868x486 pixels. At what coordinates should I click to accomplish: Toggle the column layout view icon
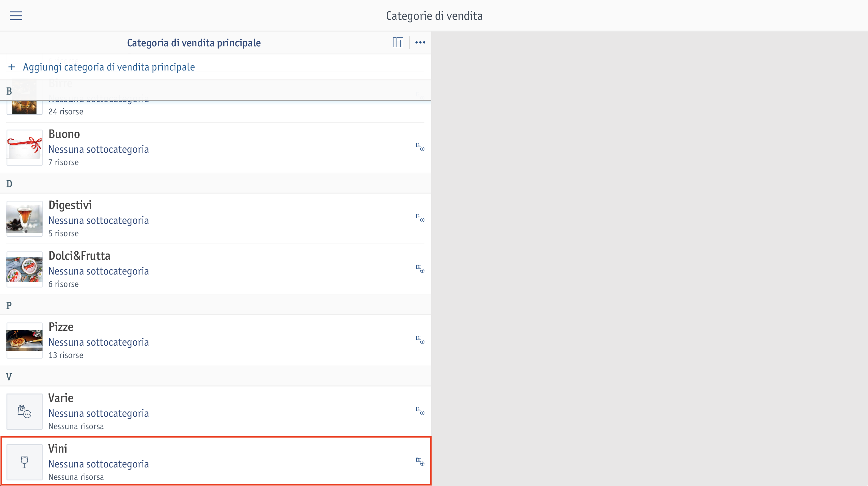pyautogui.click(x=398, y=42)
